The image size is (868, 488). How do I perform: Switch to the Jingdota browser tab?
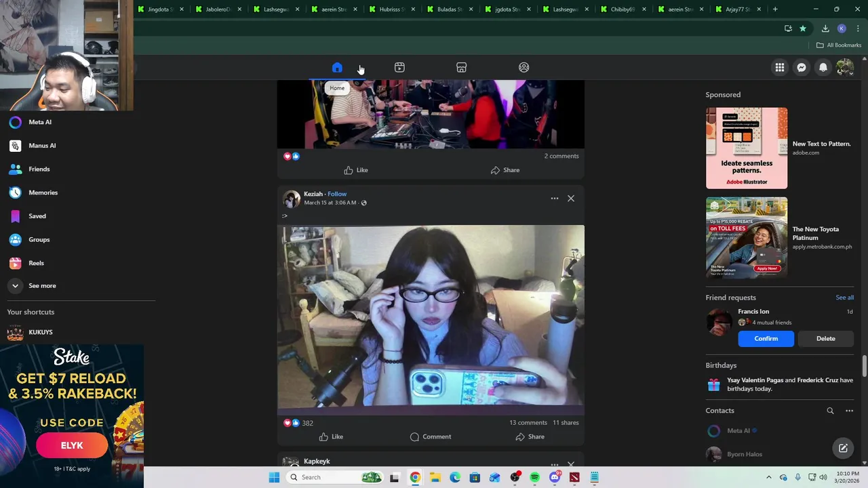(x=161, y=9)
